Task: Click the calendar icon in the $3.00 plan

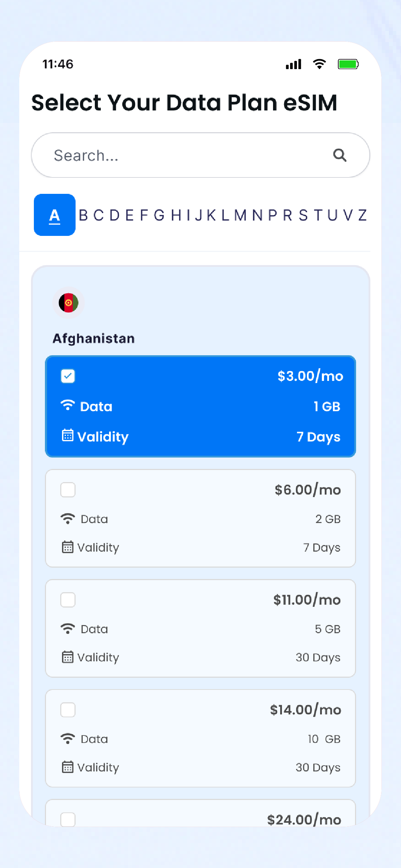Action: point(68,435)
